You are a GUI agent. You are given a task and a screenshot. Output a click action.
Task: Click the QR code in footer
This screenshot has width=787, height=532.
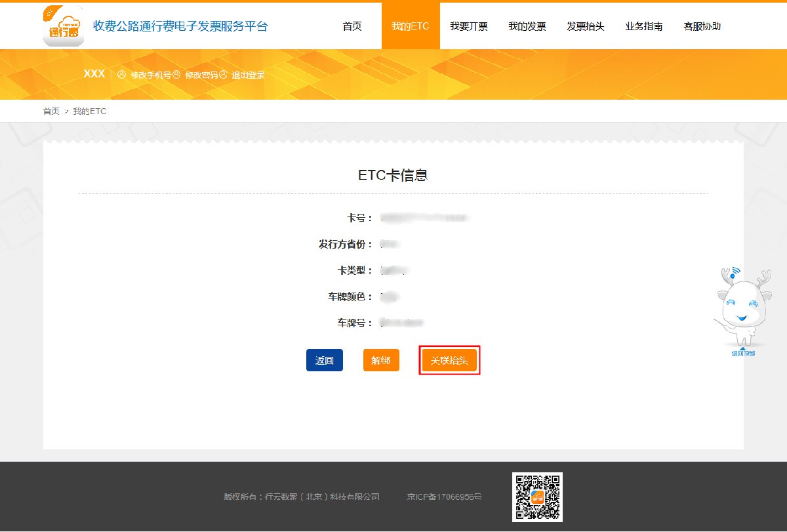537,497
